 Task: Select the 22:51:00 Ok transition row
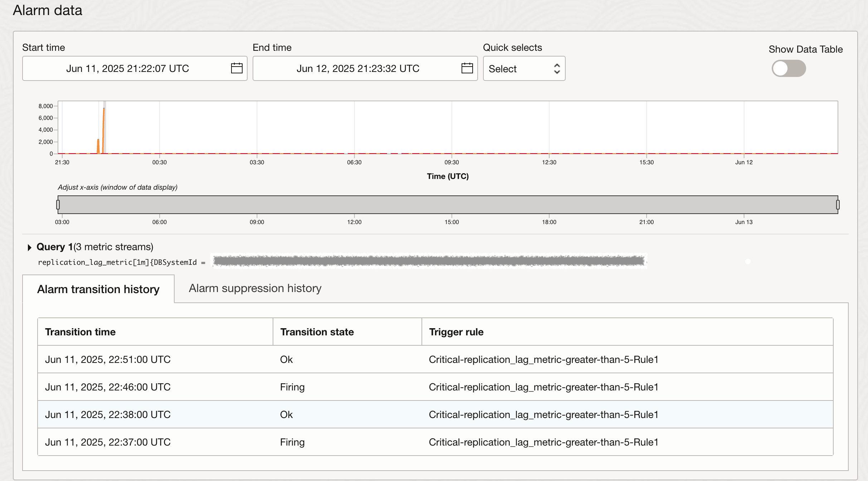coord(435,359)
